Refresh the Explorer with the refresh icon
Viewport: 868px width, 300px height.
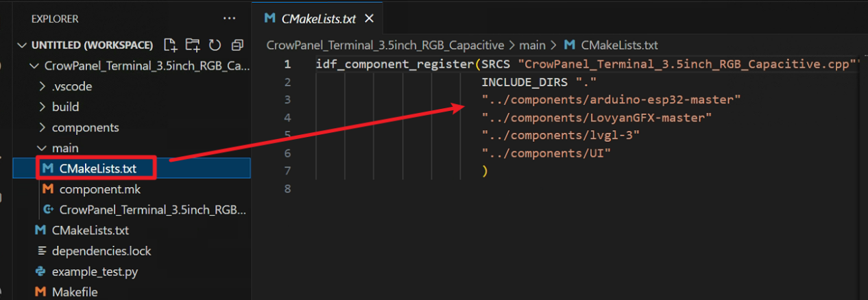click(x=215, y=45)
